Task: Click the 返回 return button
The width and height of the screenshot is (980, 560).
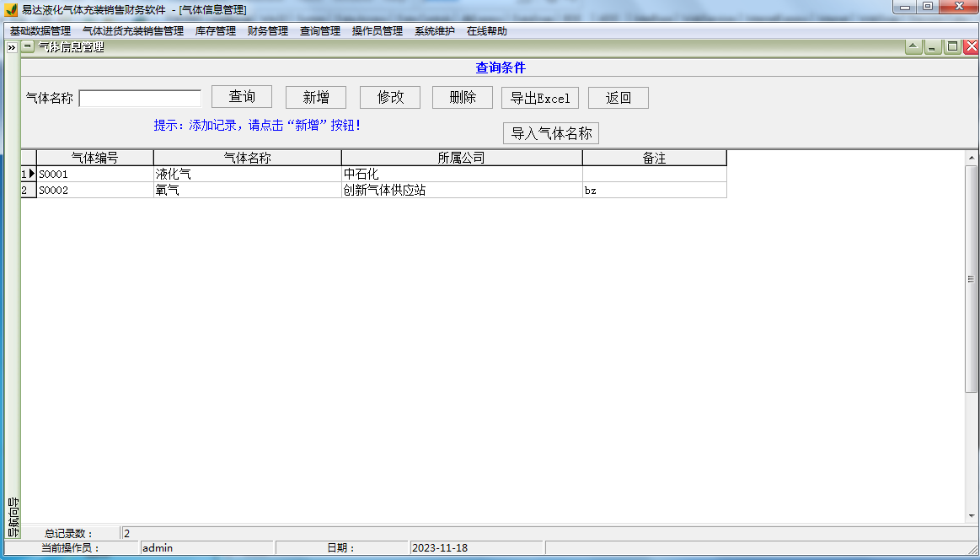Action: coord(619,98)
